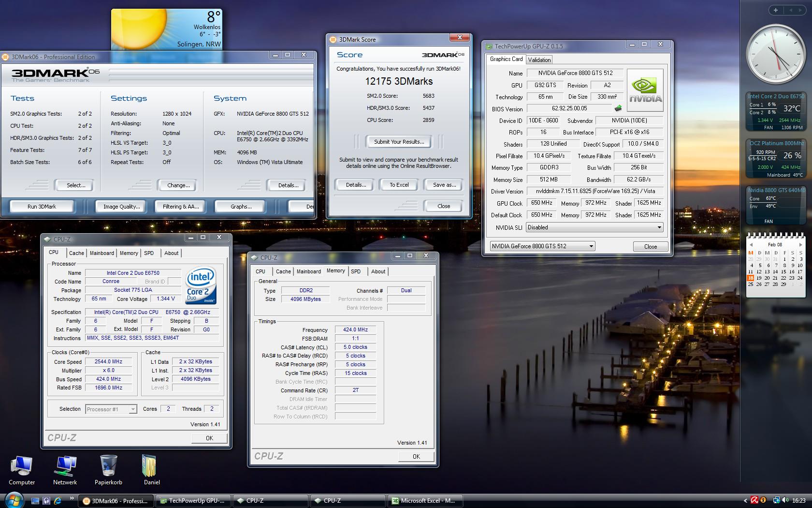
Task: Open the Netzwerk desktop icon
Action: (65, 467)
